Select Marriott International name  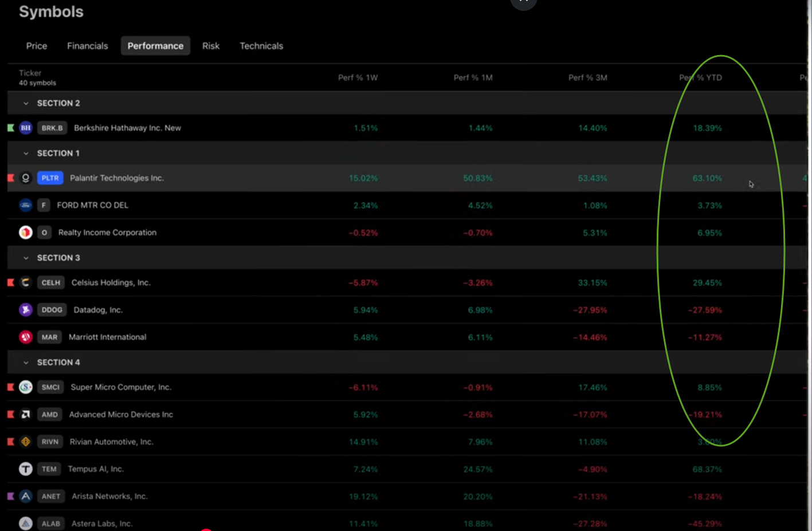click(108, 337)
